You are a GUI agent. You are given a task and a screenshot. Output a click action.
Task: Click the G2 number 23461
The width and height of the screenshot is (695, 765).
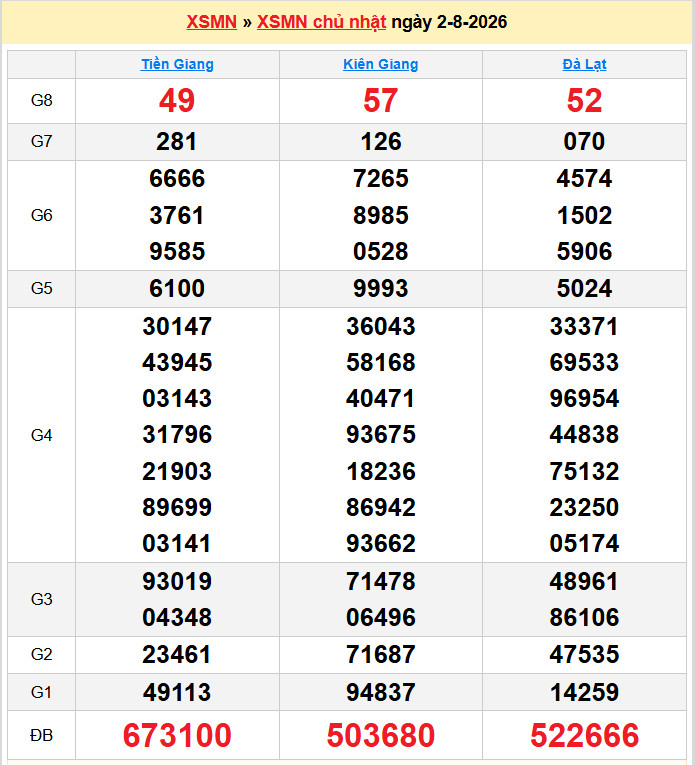[177, 655]
